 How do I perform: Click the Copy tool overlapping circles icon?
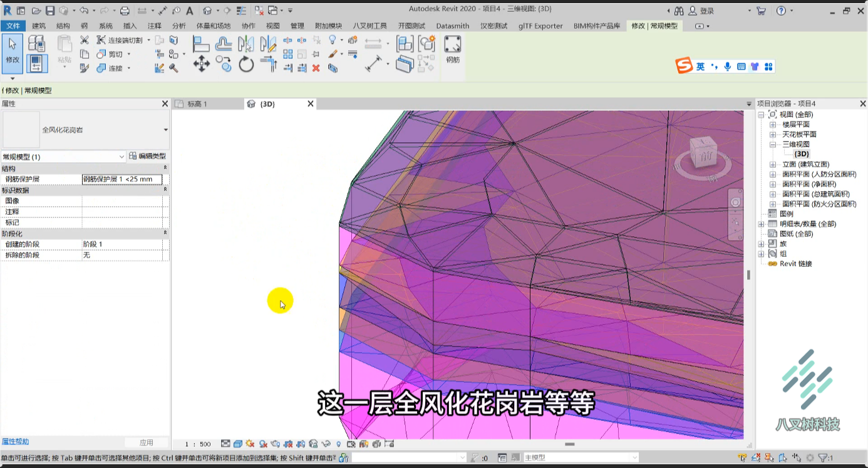coord(224,63)
